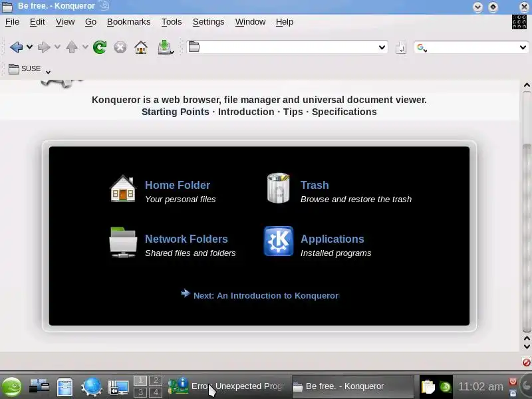
Task: Click the green SUSE updater tray icon
Action: tap(445, 387)
